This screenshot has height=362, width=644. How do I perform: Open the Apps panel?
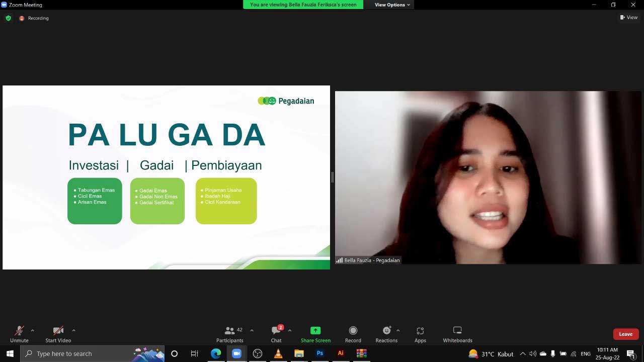(x=420, y=334)
